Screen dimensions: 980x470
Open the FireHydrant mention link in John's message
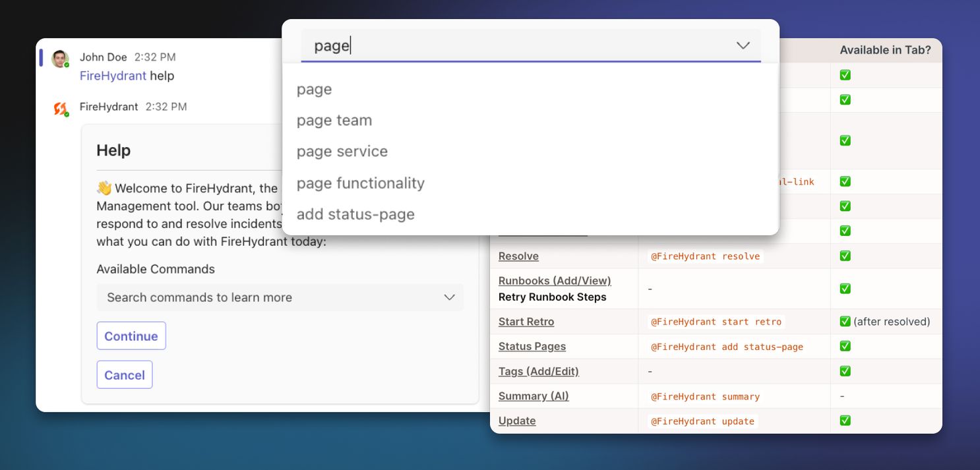pos(113,76)
